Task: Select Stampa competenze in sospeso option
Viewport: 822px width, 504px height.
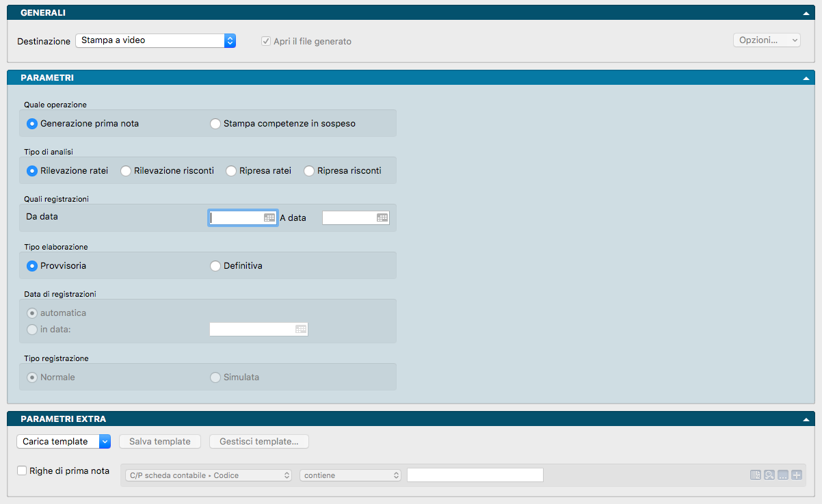Action: click(215, 124)
